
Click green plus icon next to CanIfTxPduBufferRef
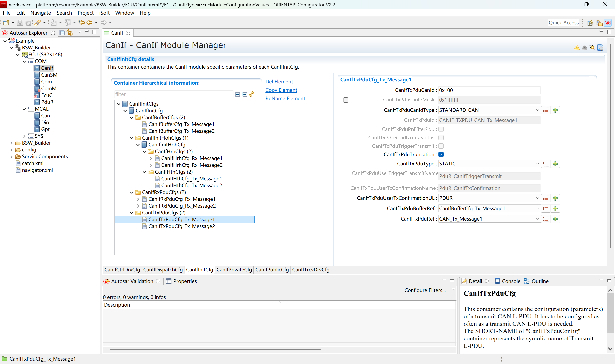[x=555, y=208]
